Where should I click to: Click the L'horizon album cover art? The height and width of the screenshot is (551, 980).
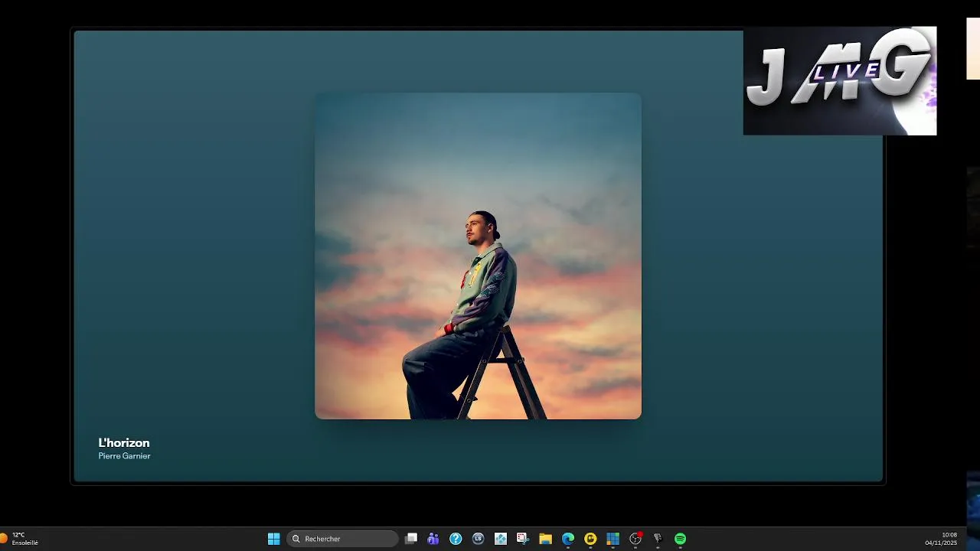[478, 256]
